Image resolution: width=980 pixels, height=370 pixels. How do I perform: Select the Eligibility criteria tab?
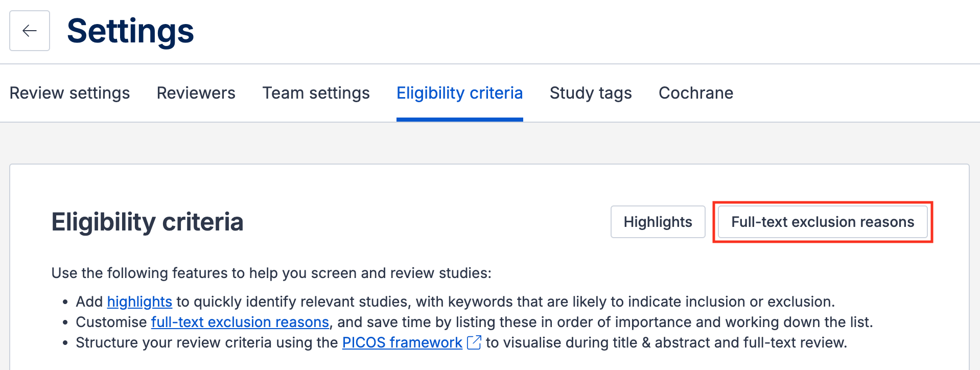click(x=459, y=93)
